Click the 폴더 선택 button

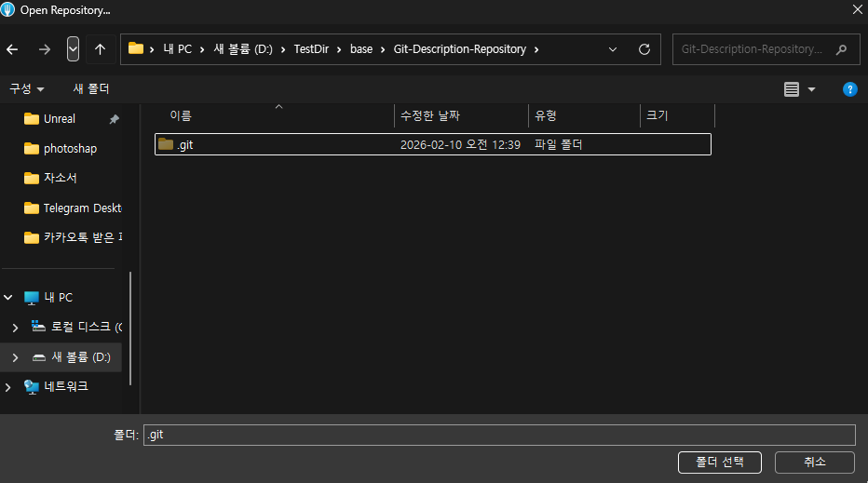tap(720, 462)
